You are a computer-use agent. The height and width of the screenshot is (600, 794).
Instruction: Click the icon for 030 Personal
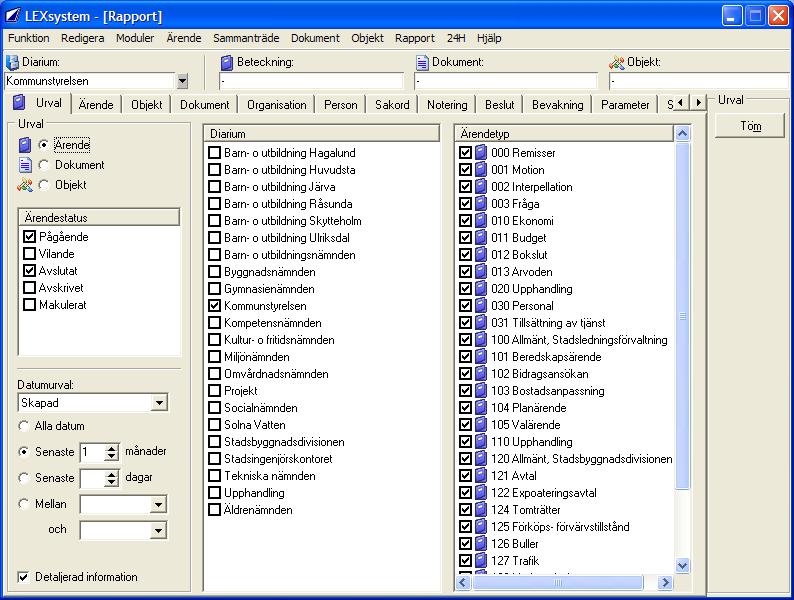click(x=481, y=306)
